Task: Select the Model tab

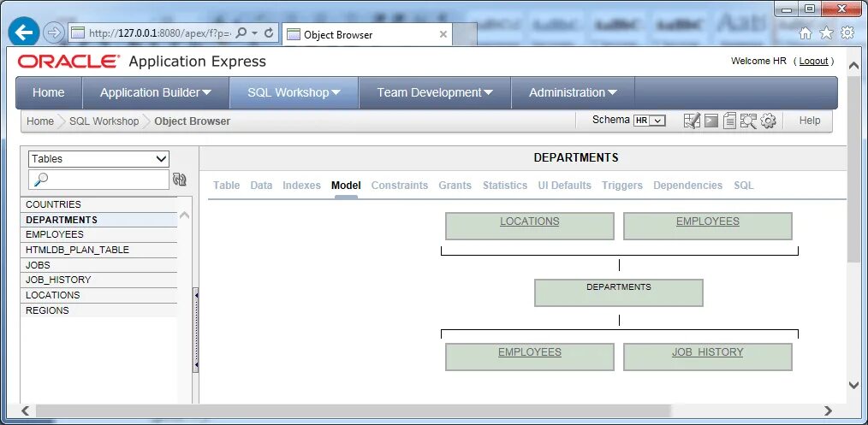Action: coord(346,186)
